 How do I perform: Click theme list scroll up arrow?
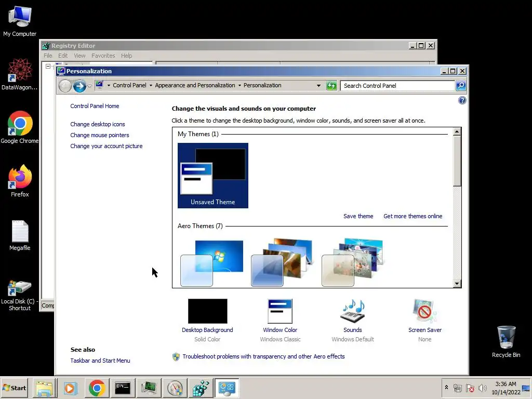[x=457, y=131]
